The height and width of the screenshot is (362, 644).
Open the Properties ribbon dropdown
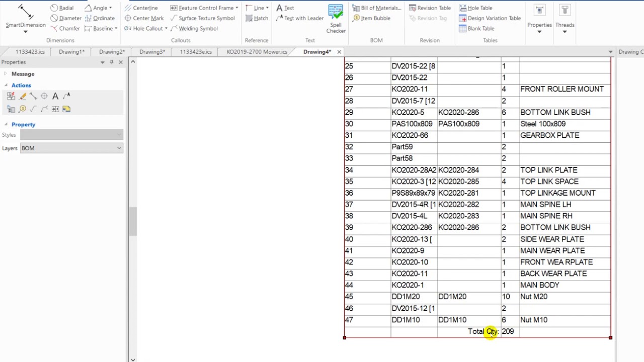point(539,32)
